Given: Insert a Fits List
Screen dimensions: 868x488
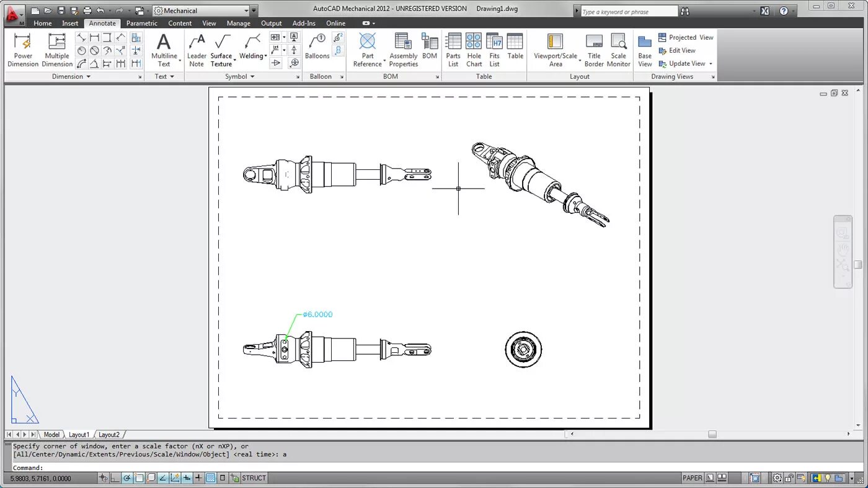Looking at the screenshot, I should pos(495,50).
